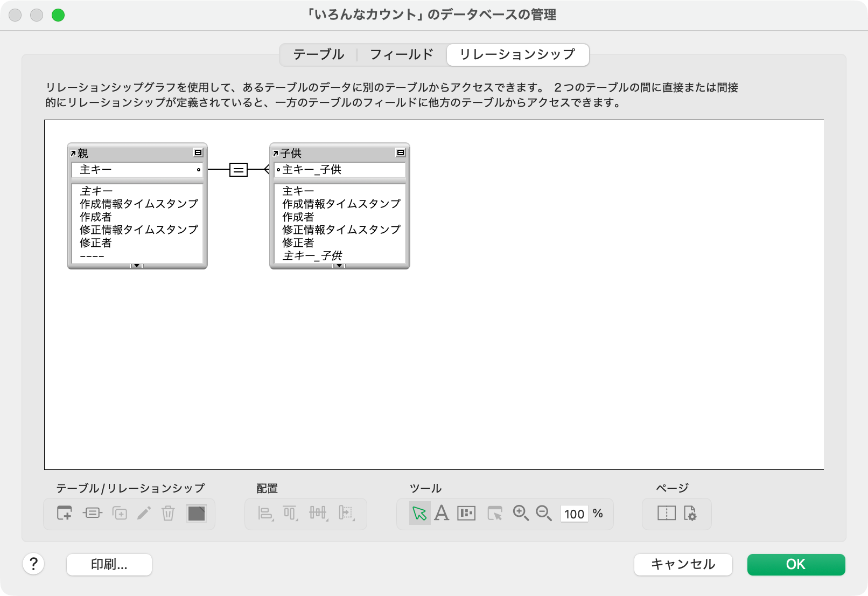
Task: Toggle show page breaks icon
Action: (666, 513)
